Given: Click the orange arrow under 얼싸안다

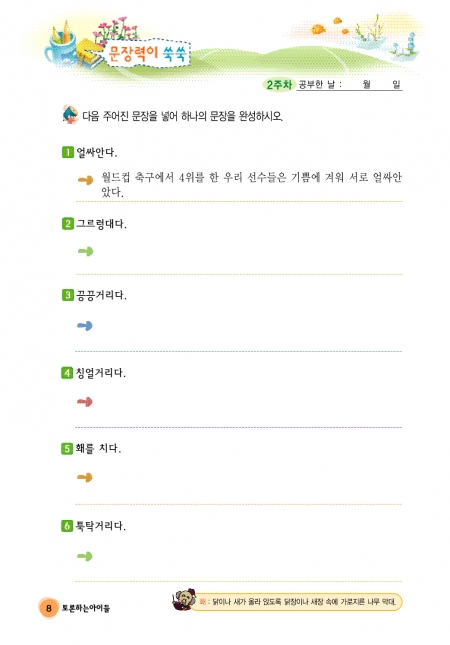Looking at the screenshot, I should [86, 180].
